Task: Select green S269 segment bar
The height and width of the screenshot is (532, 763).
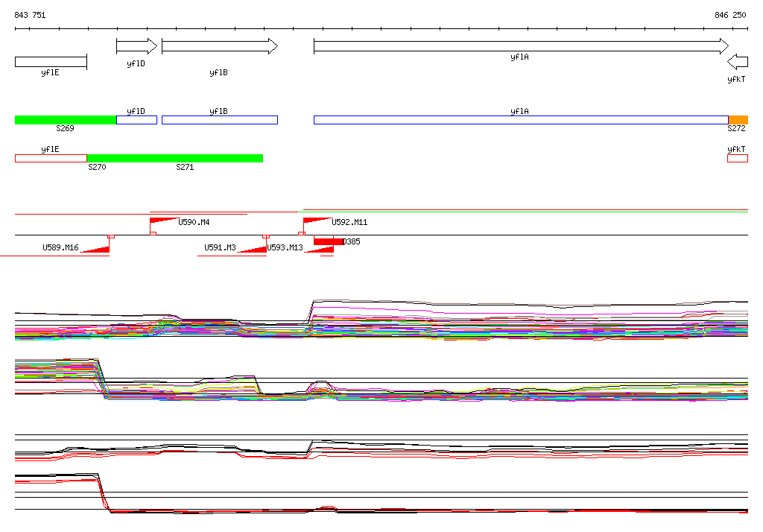Action: point(66,120)
